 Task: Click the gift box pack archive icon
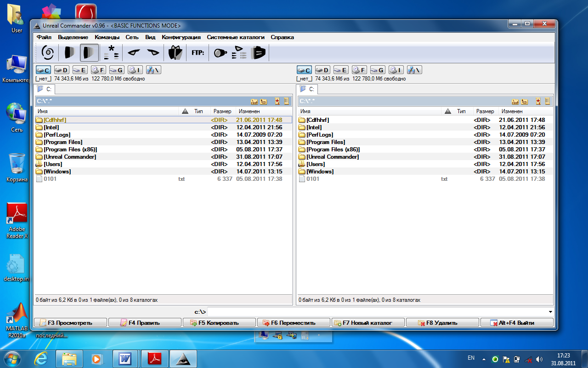pos(175,53)
